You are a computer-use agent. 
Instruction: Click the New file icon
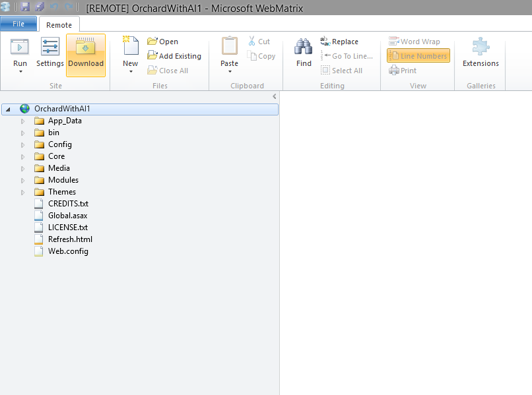click(x=130, y=46)
